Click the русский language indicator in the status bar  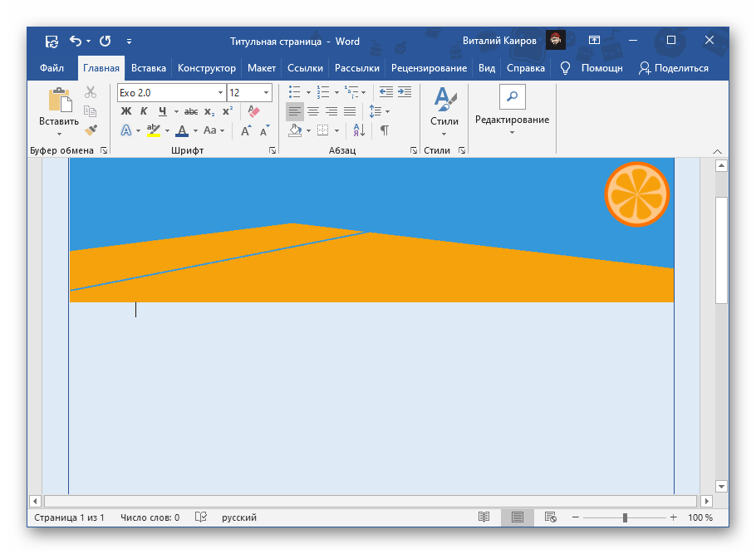point(238,517)
